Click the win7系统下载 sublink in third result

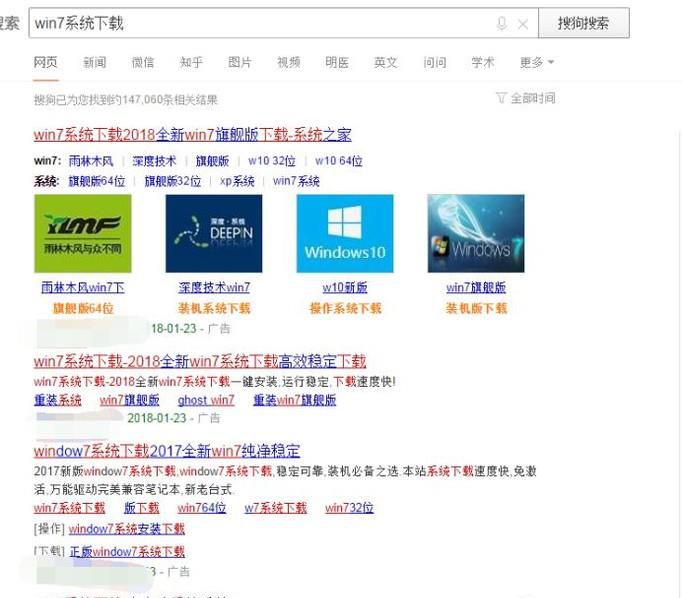pos(69,508)
